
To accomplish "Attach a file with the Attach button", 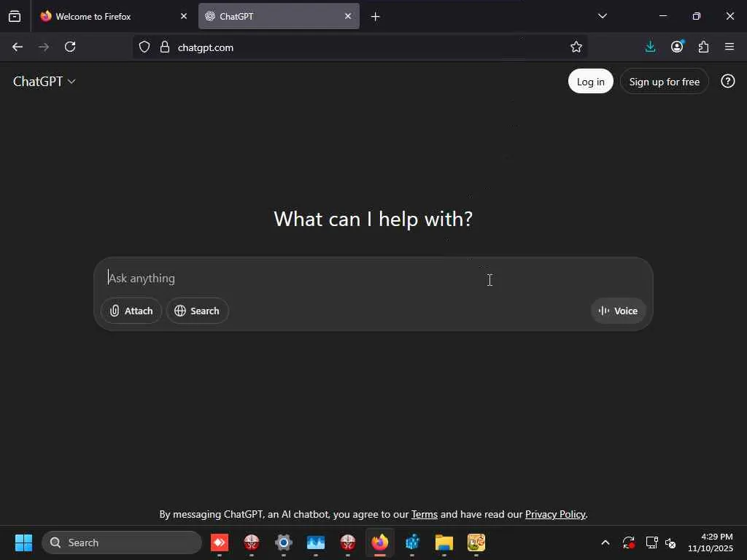I will coord(131,311).
